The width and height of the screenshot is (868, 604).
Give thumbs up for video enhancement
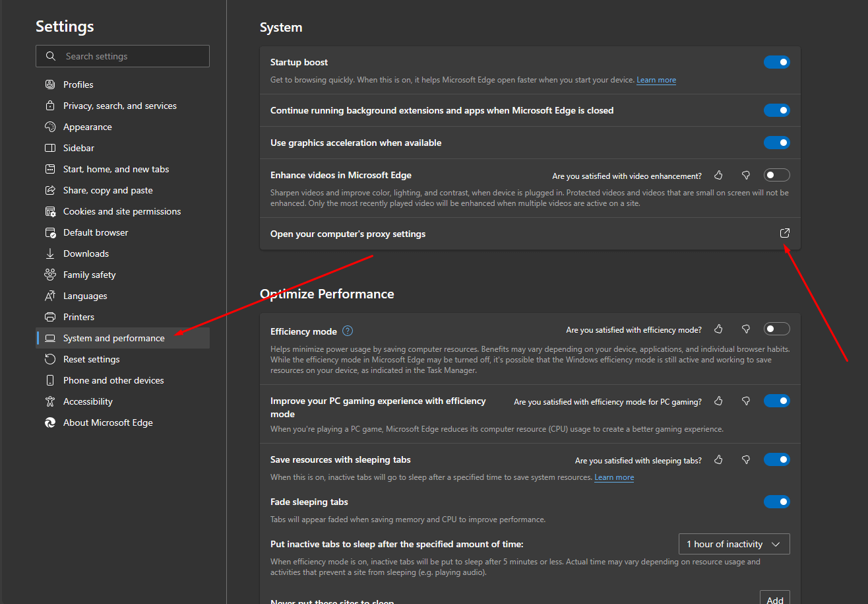[x=719, y=175]
